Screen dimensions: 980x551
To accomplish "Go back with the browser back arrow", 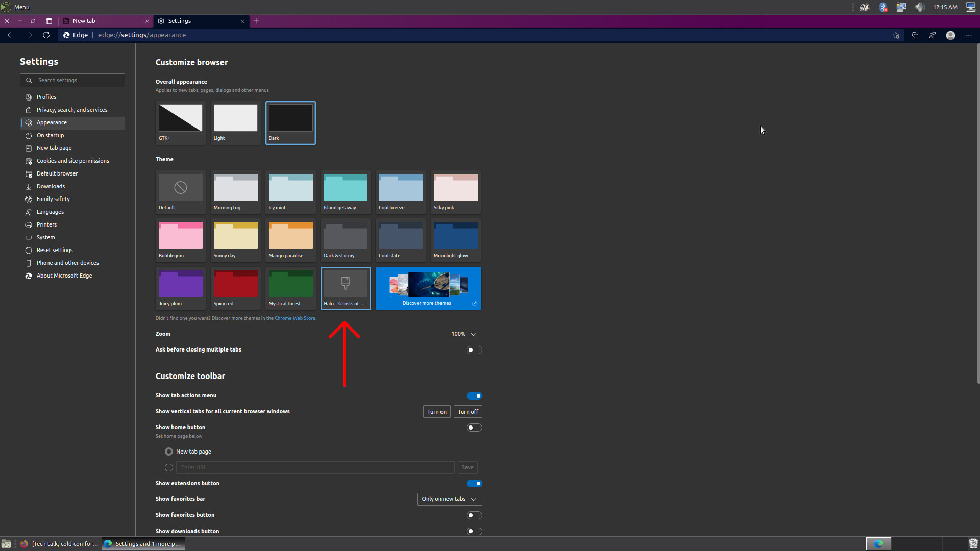I will [11, 35].
